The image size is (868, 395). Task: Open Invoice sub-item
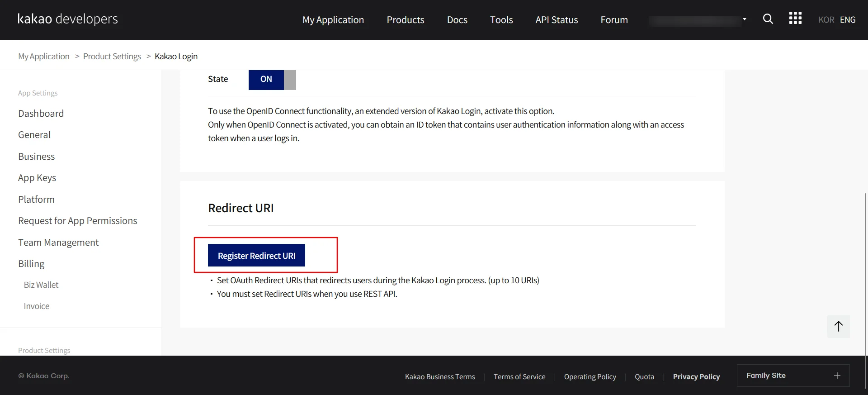coord(37,306)
